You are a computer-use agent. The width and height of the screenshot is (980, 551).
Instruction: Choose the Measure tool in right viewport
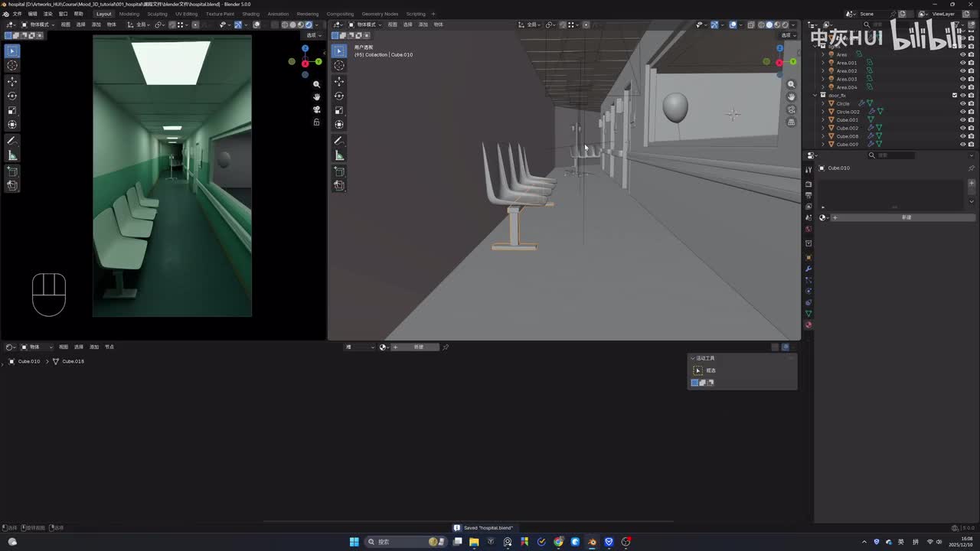[339, 155]
